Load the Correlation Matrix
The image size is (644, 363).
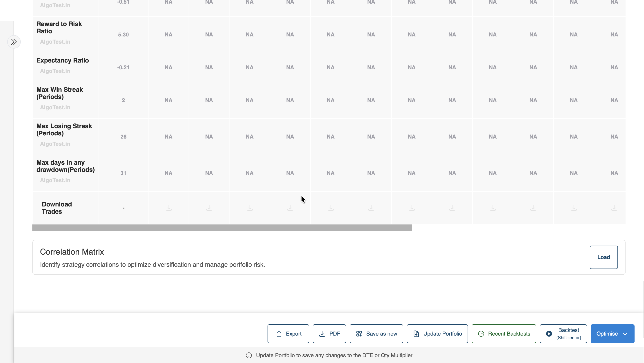pyautogui.click(x=603, y=257)
